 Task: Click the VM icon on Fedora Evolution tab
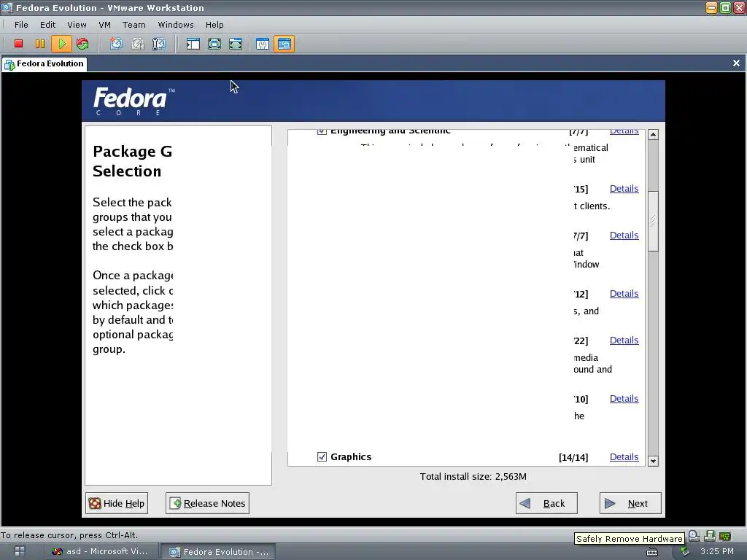coord(9,64)
